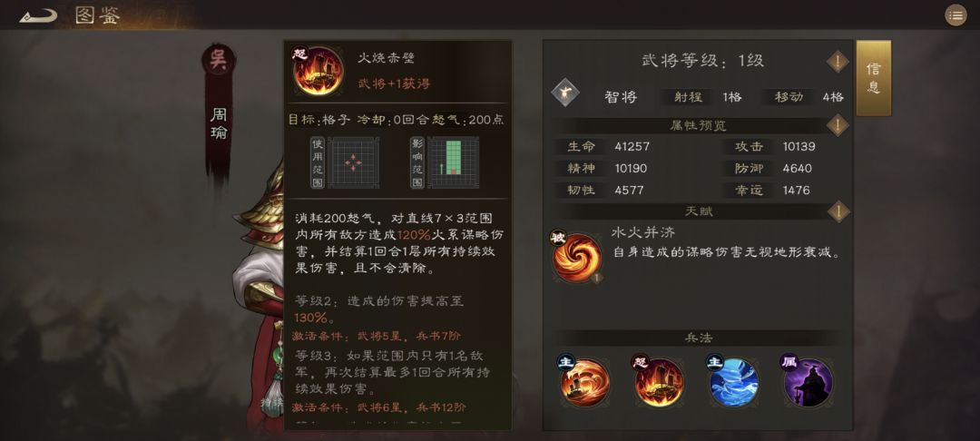Select the purple 属 silhouette skill icon
This screenshot has height=441, width=980.
click(808, 381)
